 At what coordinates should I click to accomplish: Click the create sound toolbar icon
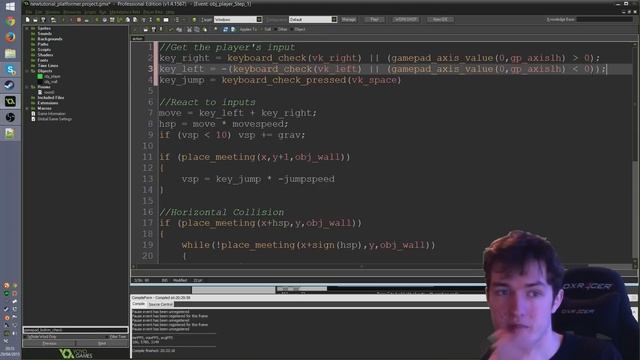click(x=104, y=20)
